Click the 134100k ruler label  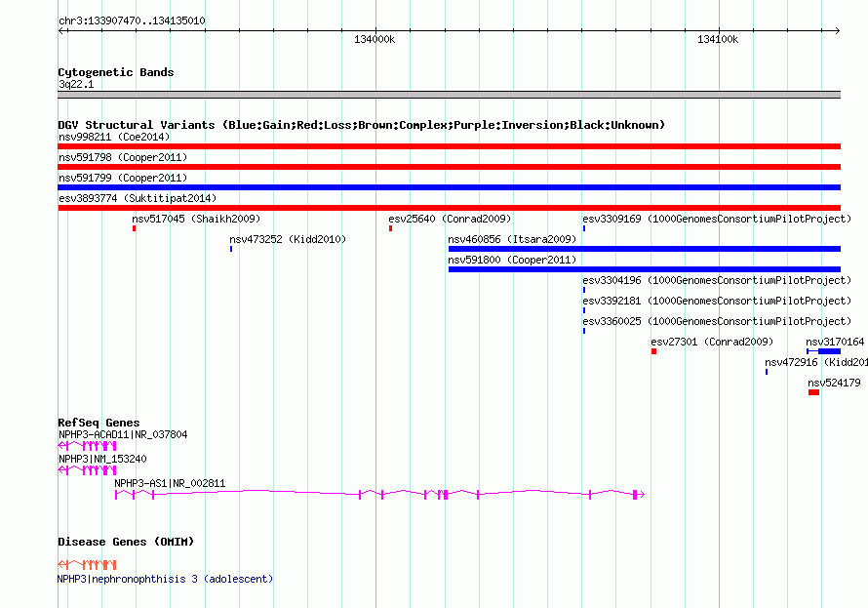(x=718, y=39)
